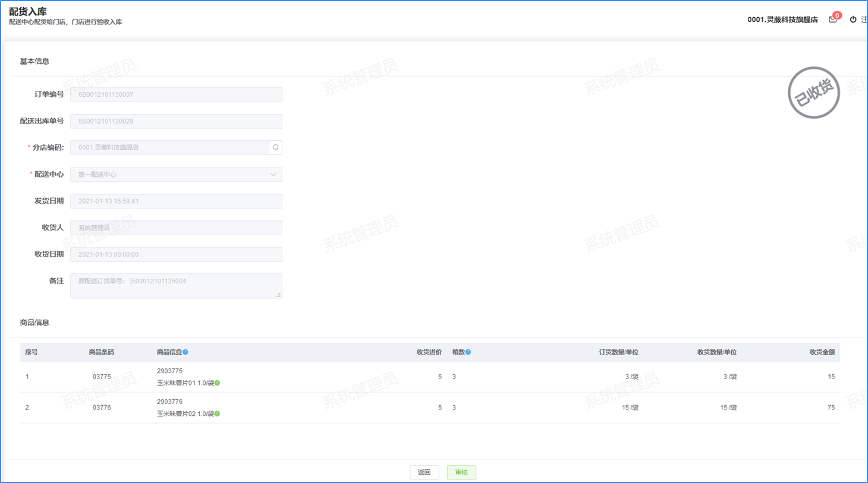Click the 收货进价 column header
This screenshot has height=483, width=868.
429,352
